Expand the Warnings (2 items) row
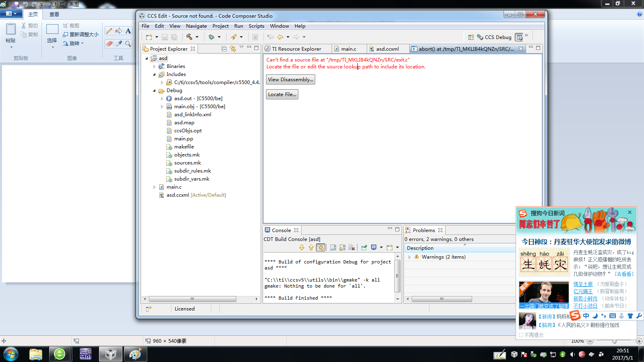 point(410,257)
